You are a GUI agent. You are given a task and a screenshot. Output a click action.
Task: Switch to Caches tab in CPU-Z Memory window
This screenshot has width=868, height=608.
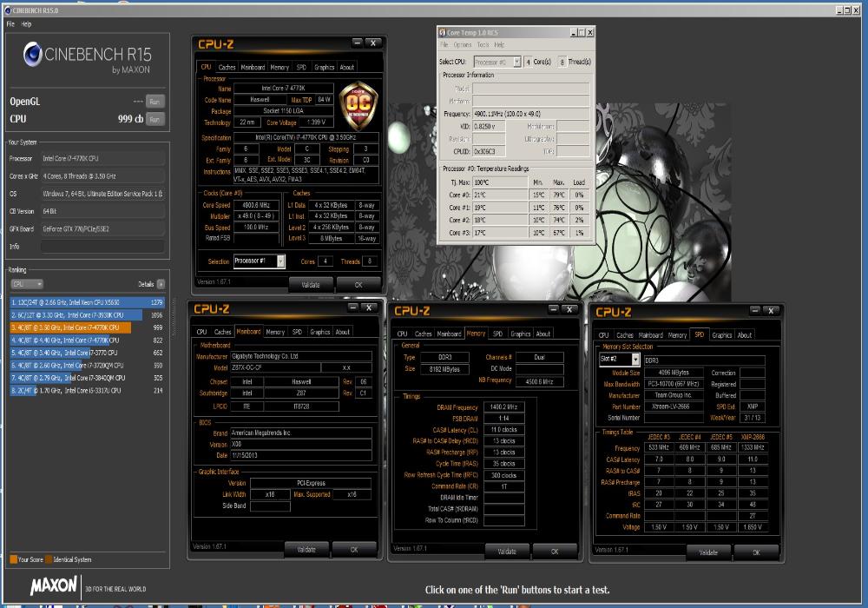(x=423, y=334)
